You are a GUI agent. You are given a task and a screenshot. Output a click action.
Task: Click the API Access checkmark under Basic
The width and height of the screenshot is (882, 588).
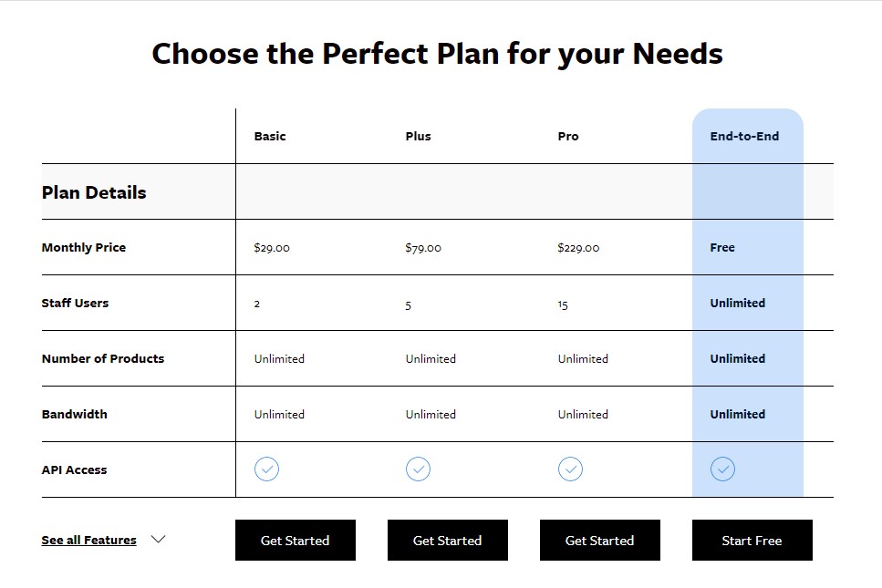pos(266,469)
